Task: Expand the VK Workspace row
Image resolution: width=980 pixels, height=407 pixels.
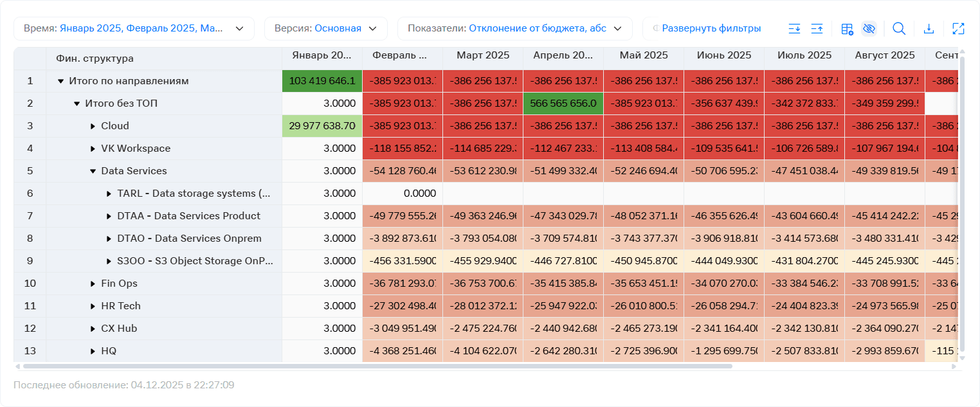Action: [x=93, y=149]
